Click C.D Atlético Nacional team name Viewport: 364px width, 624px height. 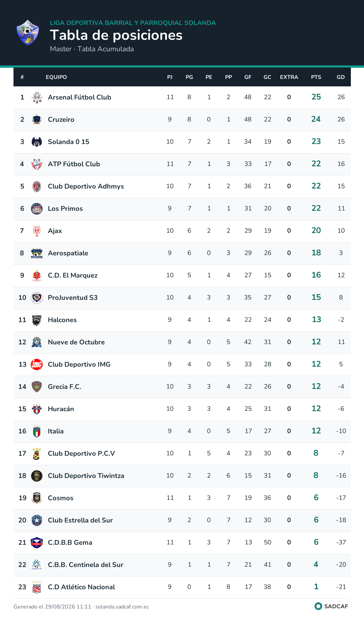(81, 587)
